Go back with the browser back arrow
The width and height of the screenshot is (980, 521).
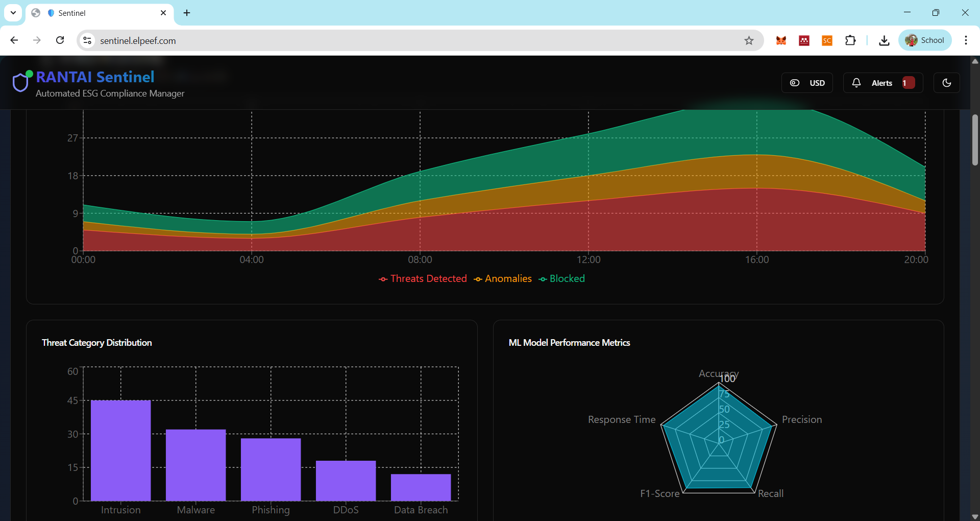coord(14,40)
